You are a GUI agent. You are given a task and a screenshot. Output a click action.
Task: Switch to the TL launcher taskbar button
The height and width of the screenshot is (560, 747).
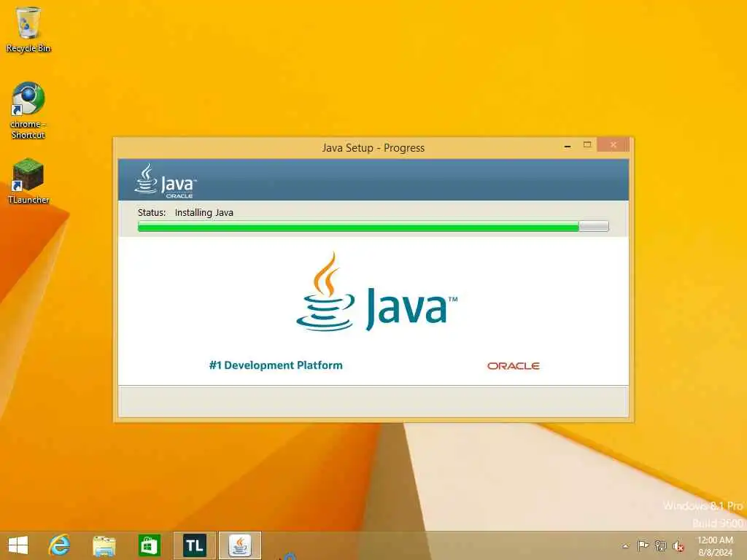194,545
